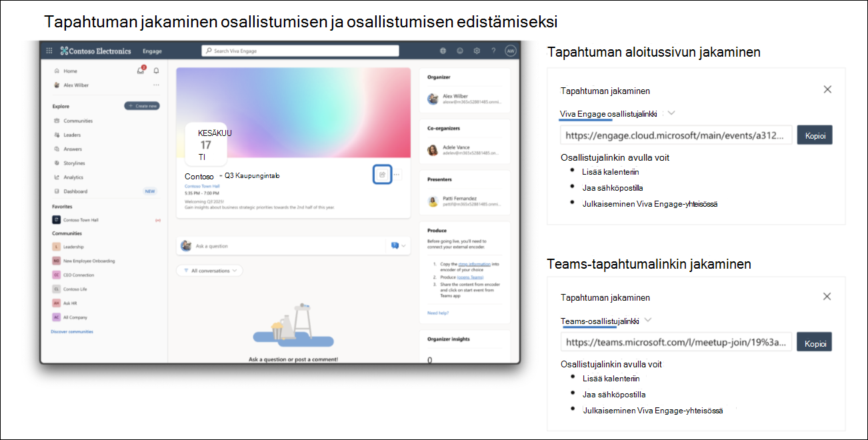Click the Leadership community icon

point(57,247)
